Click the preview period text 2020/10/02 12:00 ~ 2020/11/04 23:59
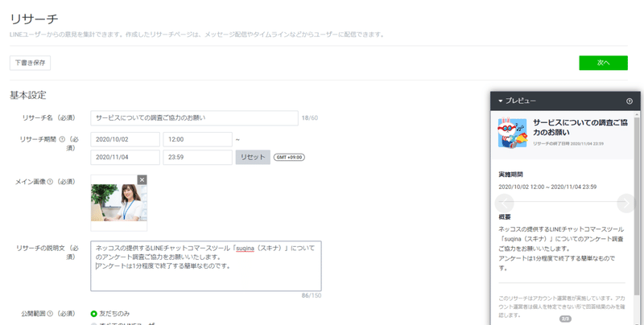The width and height of the screenshot is (644, 325). tap(547, 187)
